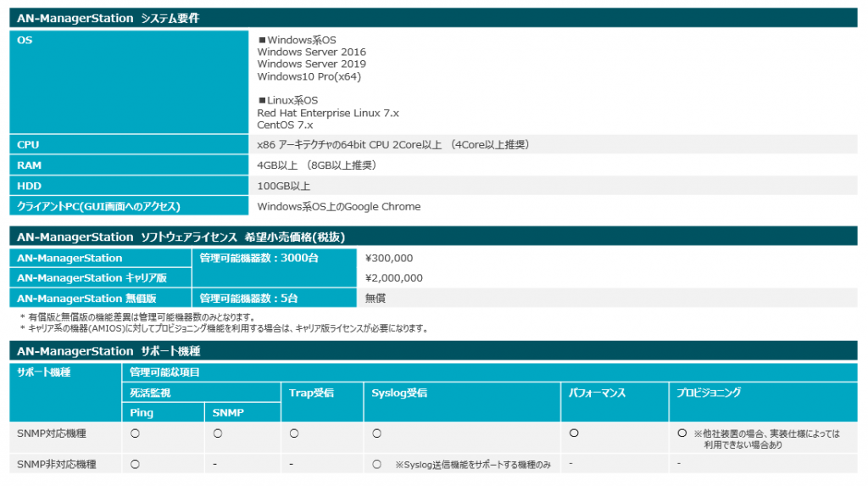Click the 'SNMP対応機種' row label

(52, 433)
